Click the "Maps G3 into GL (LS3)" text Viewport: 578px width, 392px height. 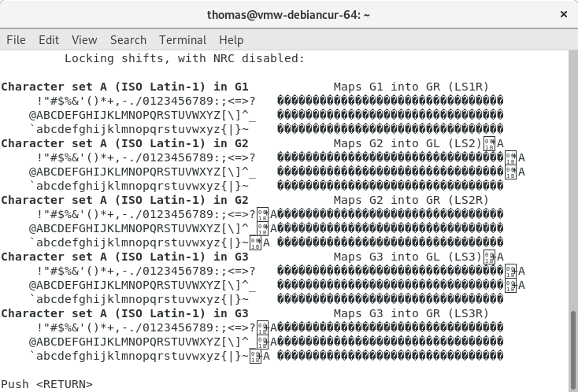pyautogui.click(x=406, y=257)
